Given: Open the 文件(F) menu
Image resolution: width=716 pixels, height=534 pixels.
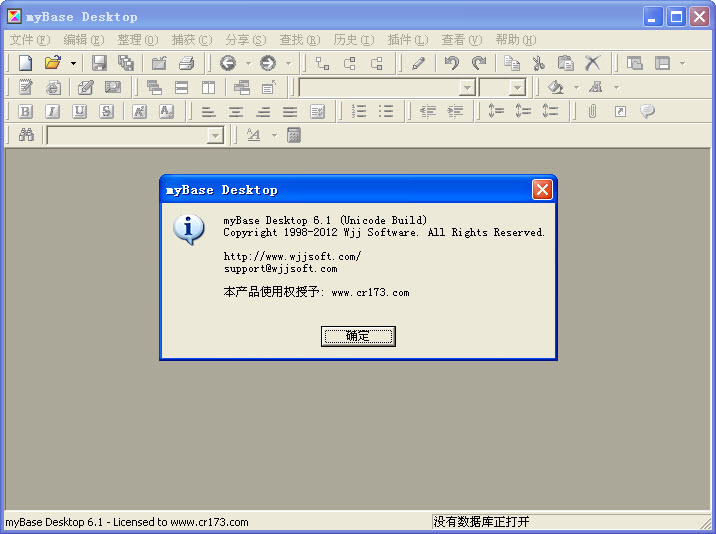Looking at the screenshot, I should [x=30, y=40].
